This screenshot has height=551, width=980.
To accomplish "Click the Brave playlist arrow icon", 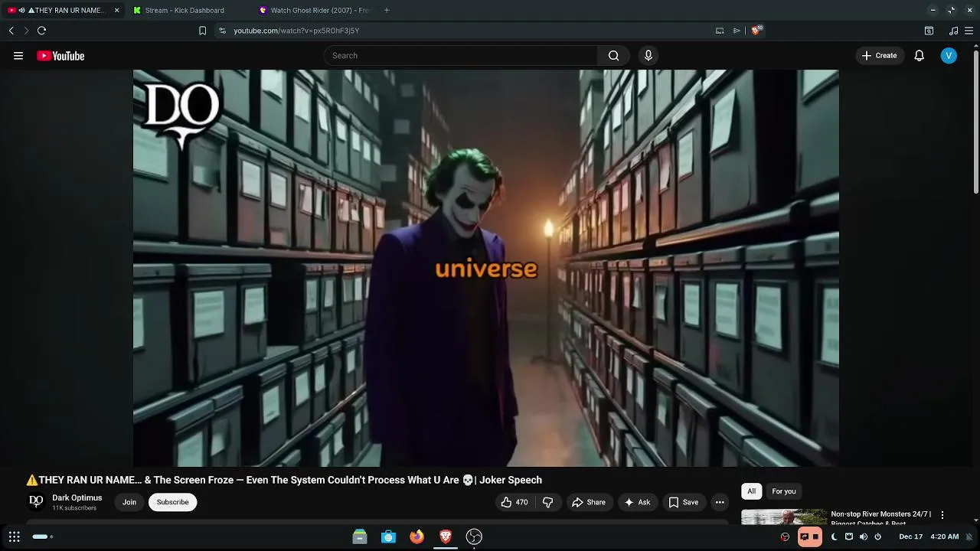I will [737, 31].
